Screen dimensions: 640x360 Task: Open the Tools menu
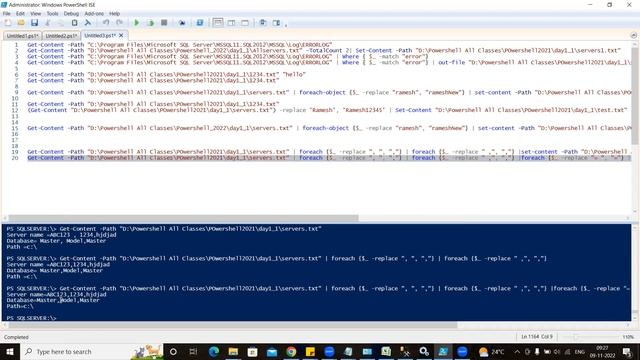[52, 13]
